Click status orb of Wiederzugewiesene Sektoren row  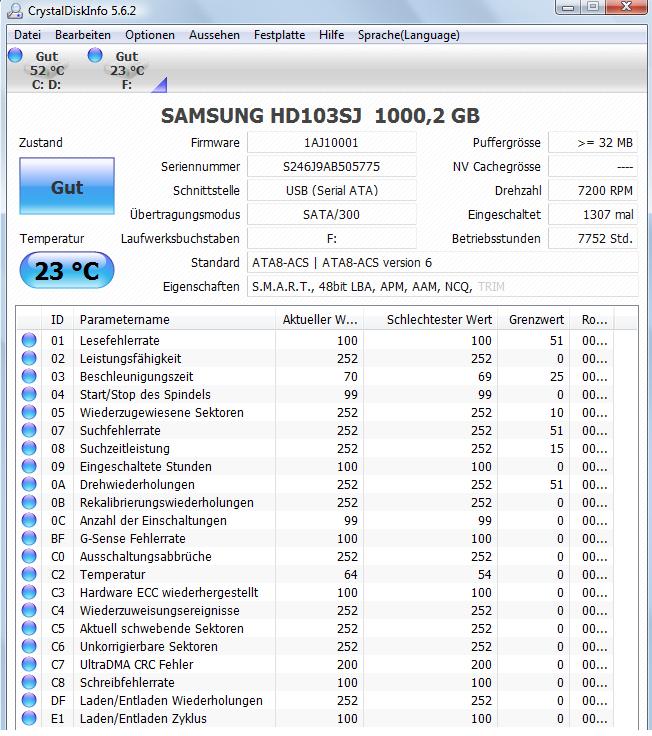pos(29,412)
